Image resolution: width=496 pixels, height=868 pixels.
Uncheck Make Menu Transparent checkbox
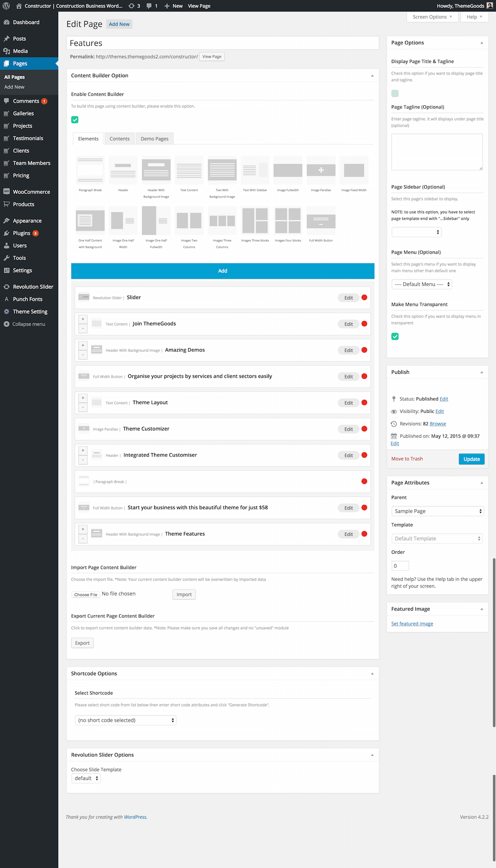point(395,337)
